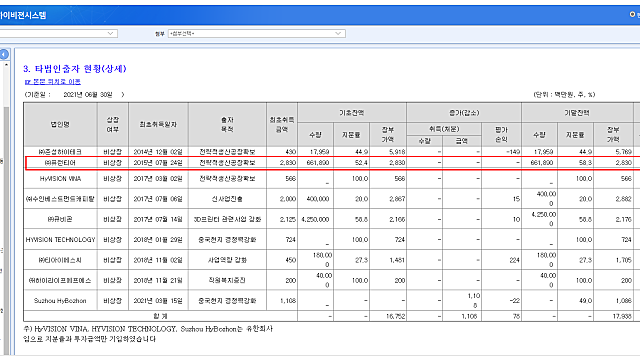Click the date '2014년 12월 02일'
This screenshot has width=640, height=360.
(x=158, y=152)
